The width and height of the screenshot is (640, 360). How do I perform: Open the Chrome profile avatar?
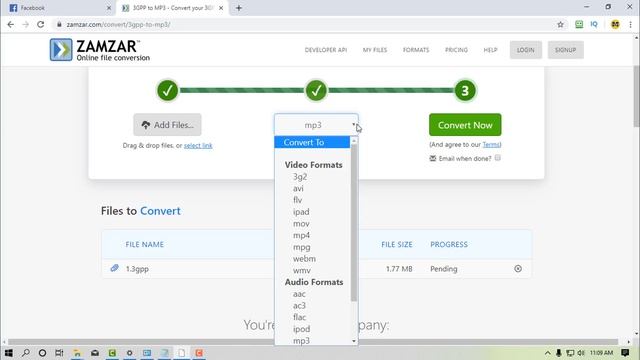coord(615,24)
